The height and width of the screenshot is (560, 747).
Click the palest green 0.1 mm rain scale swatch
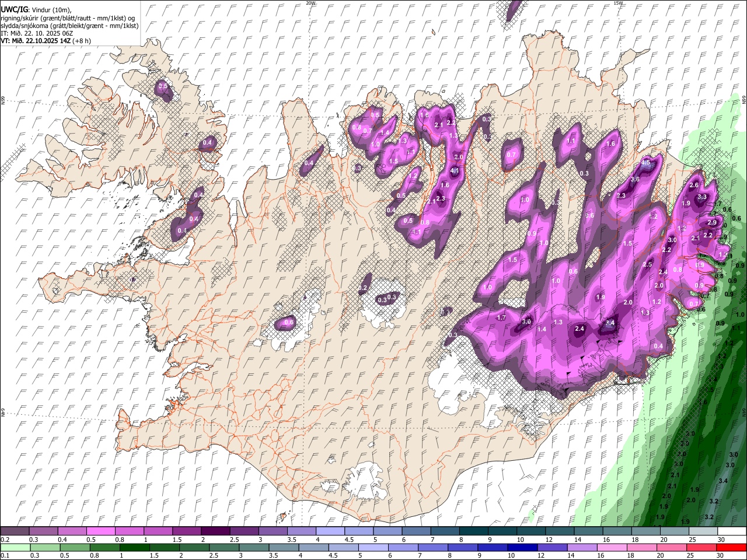point(15,548)
